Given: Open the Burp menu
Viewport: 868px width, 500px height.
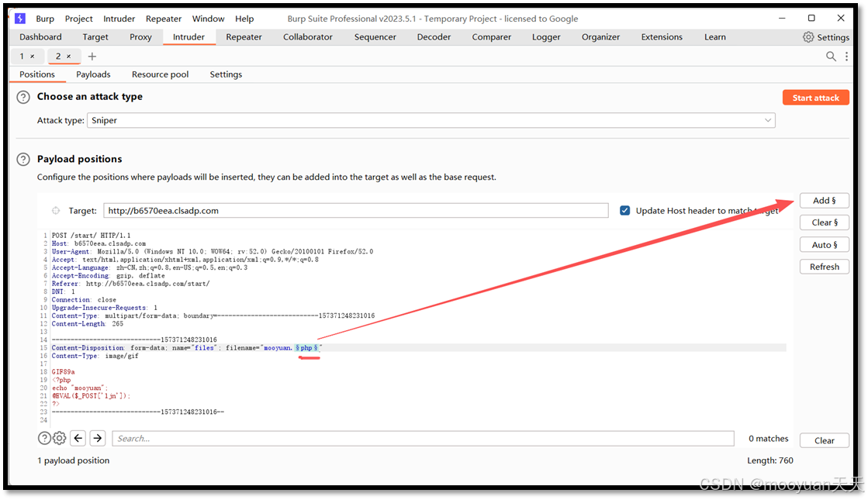Looking at the screenshot, I should (45, 19).
